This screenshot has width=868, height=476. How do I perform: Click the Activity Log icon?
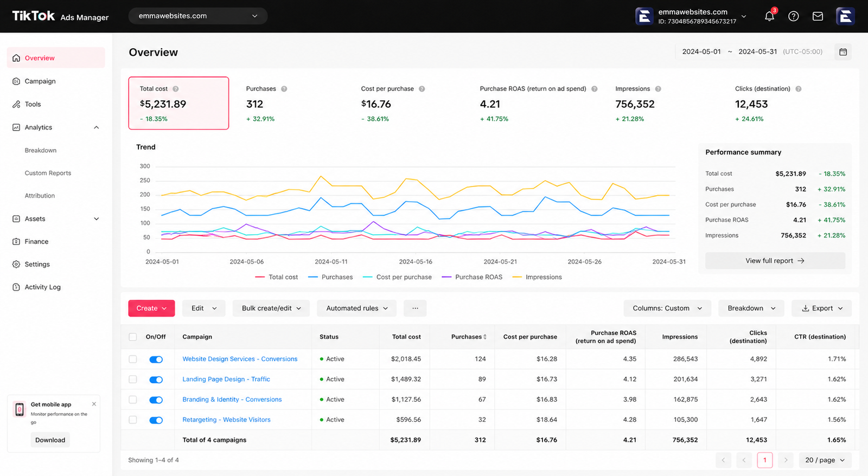(16, 287)
